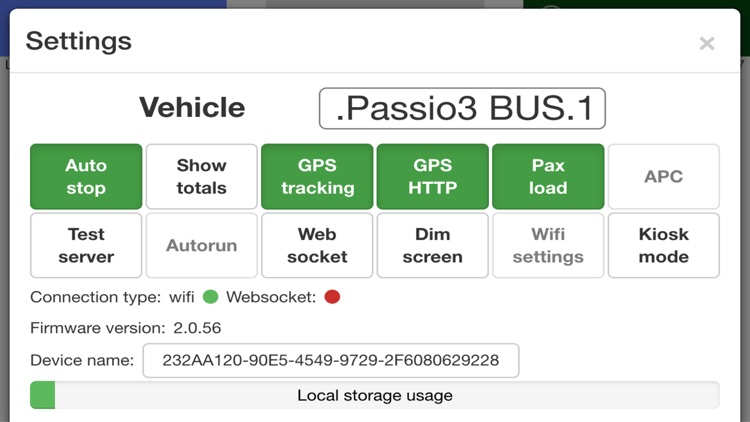Screen dimensions: 750x422
Task: Toggle the Auto stop setting
Action: (x=86, y=177)
